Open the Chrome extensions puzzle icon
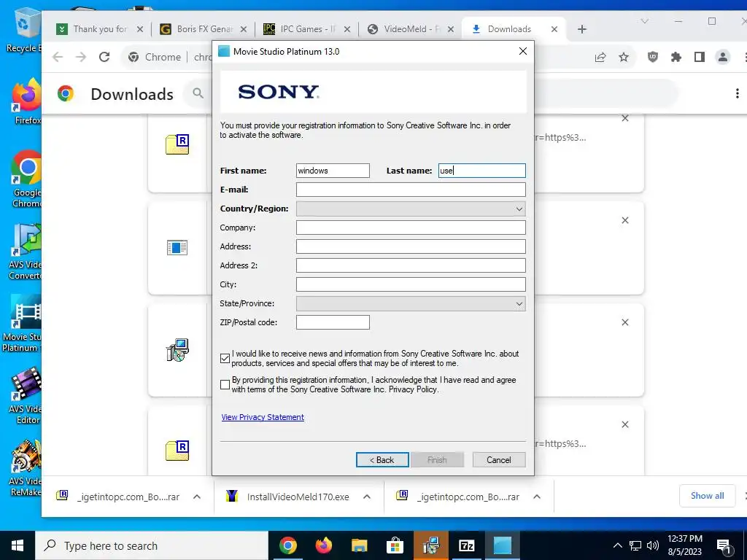 point(676,57)
